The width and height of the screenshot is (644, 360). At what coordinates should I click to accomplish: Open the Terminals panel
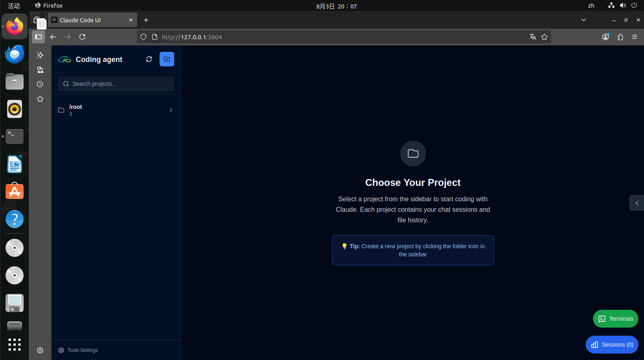click(616, 319)
